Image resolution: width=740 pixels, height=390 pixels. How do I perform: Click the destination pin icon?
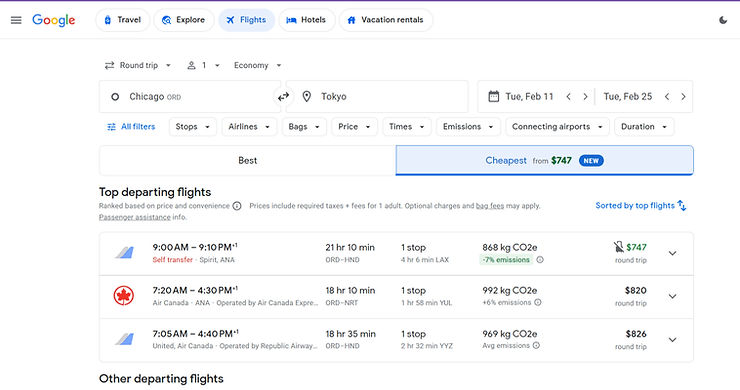coord(307,96)
